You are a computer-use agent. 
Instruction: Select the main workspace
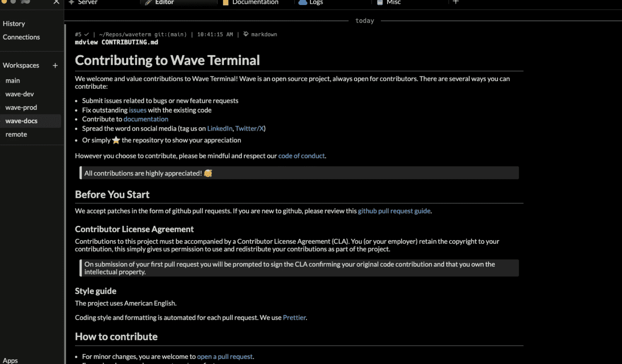pyautogui.click(x=13, y=81)
